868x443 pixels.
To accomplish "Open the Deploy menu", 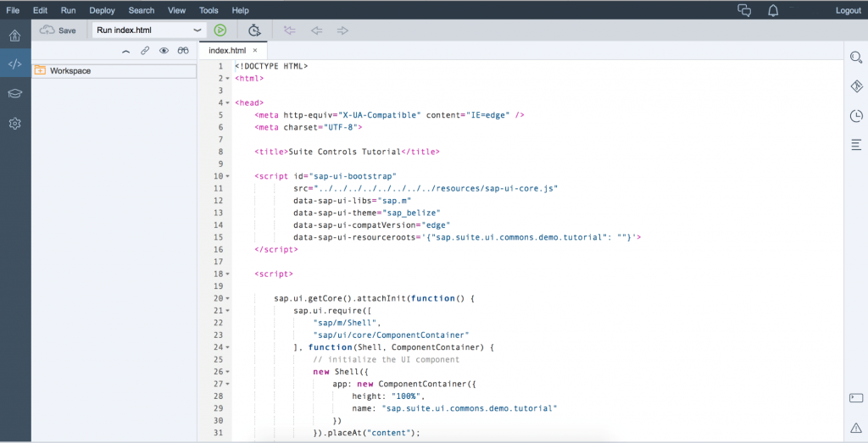I will 102,10.
